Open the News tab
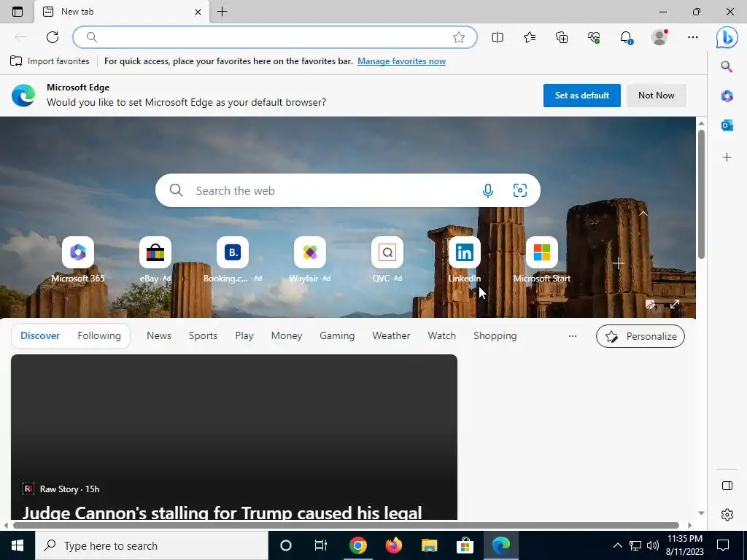Image resolution: width=747 pixels, height=560 pixels. 158,335
